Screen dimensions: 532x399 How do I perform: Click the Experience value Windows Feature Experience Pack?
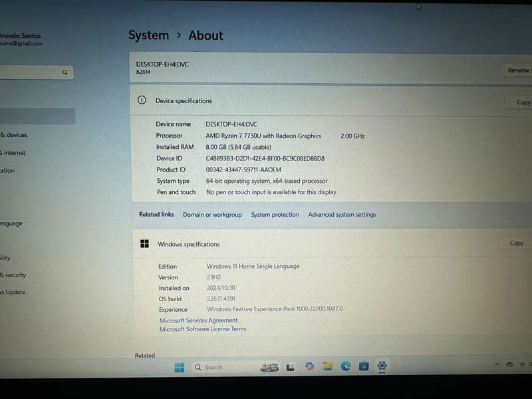point(275,309)
